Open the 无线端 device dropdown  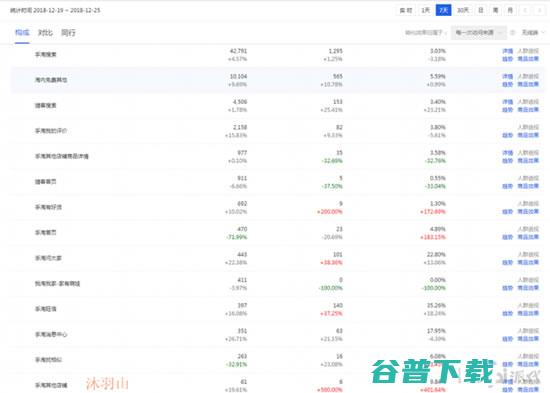click(x=533, y=33)
